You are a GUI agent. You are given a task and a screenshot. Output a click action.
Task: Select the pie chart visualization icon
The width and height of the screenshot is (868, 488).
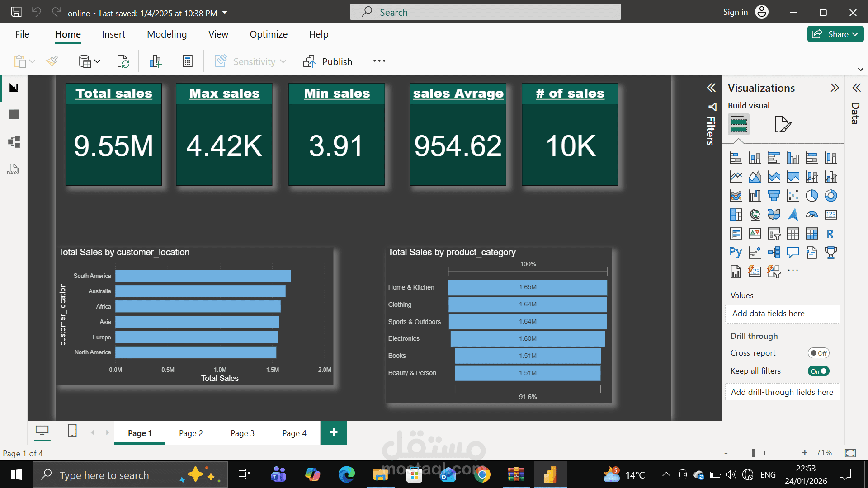click(x=812, y=196)
